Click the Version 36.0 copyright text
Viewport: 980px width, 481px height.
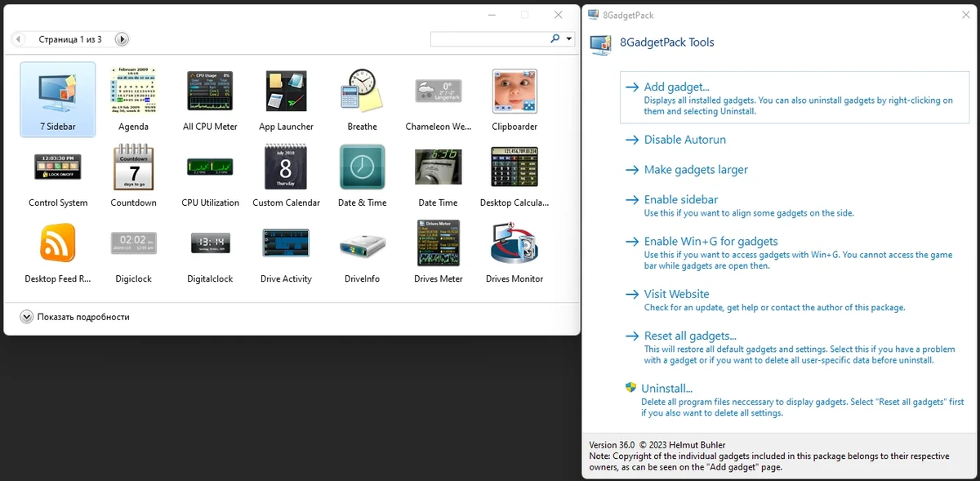657,445
